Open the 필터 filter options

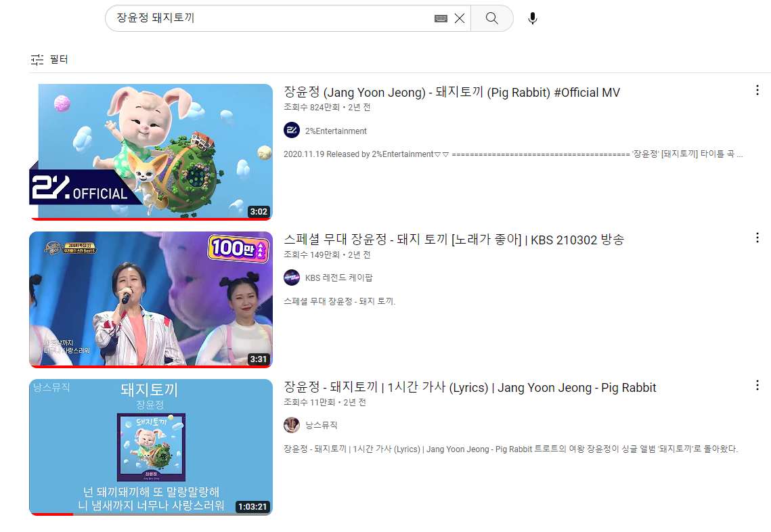(x=49, y=60)
